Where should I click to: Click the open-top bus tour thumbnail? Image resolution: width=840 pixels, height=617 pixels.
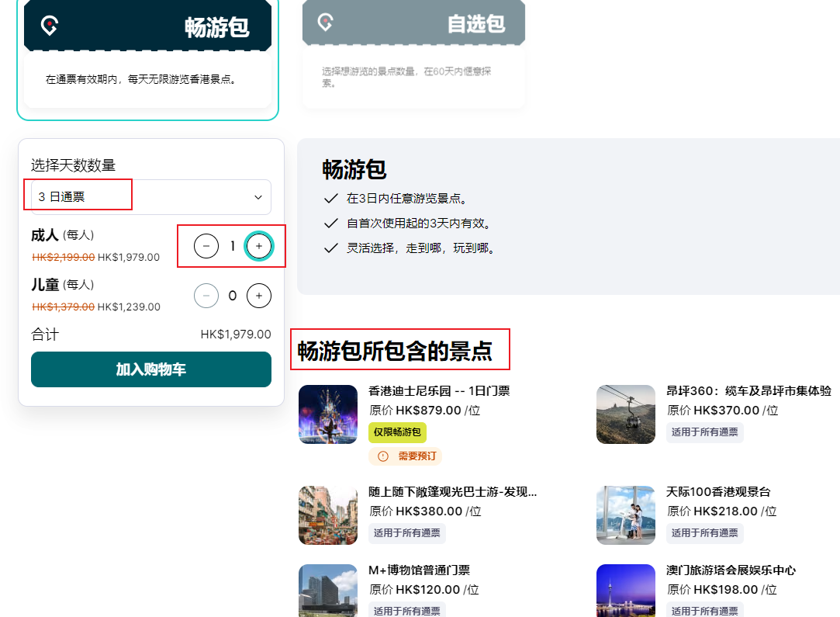tap(327, 515)
